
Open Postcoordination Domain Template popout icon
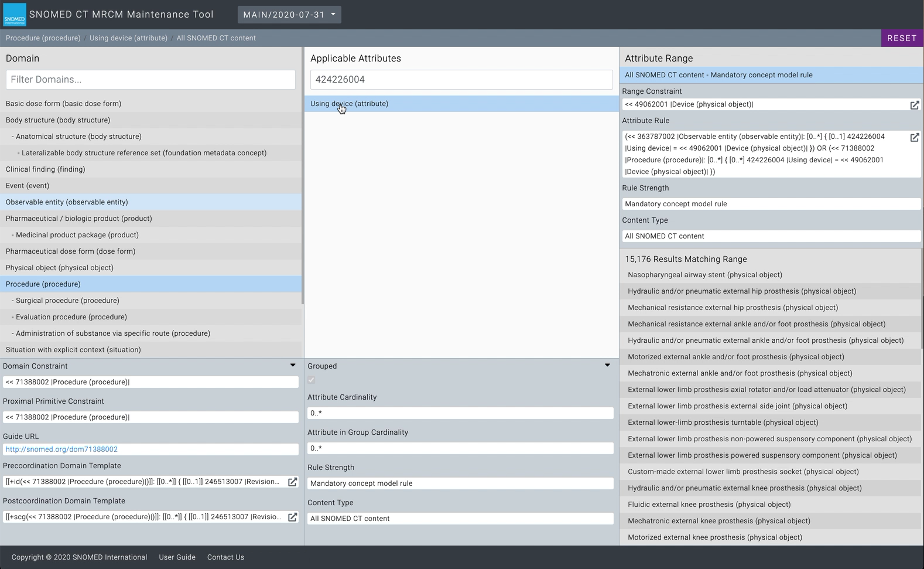[x=292, y=517]
